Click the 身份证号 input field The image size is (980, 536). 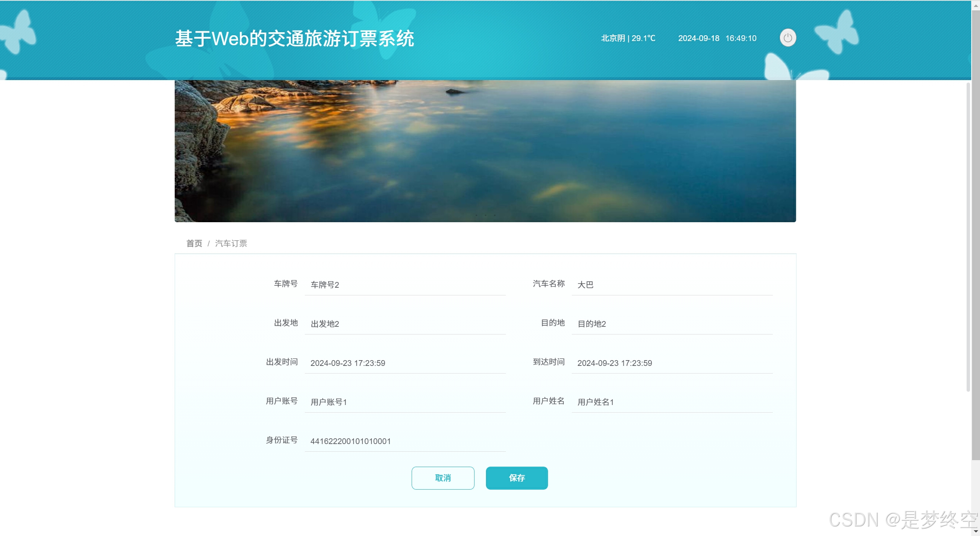tap(405, 441)
